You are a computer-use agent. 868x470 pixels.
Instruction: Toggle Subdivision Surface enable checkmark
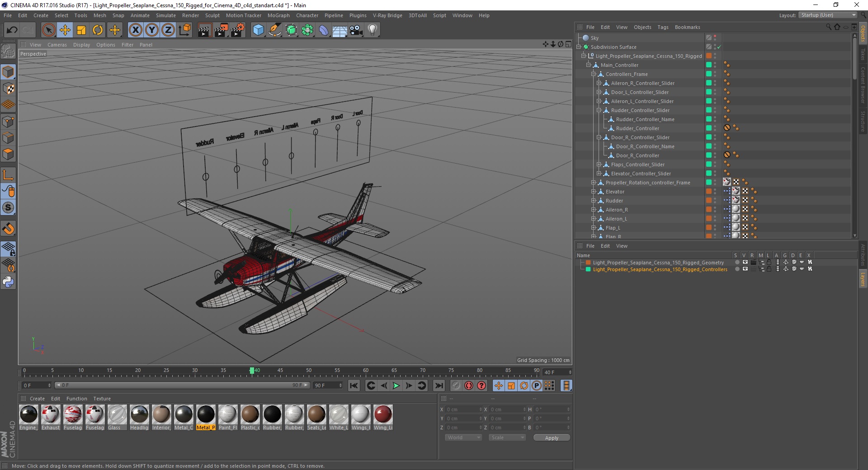coord(719,47)
